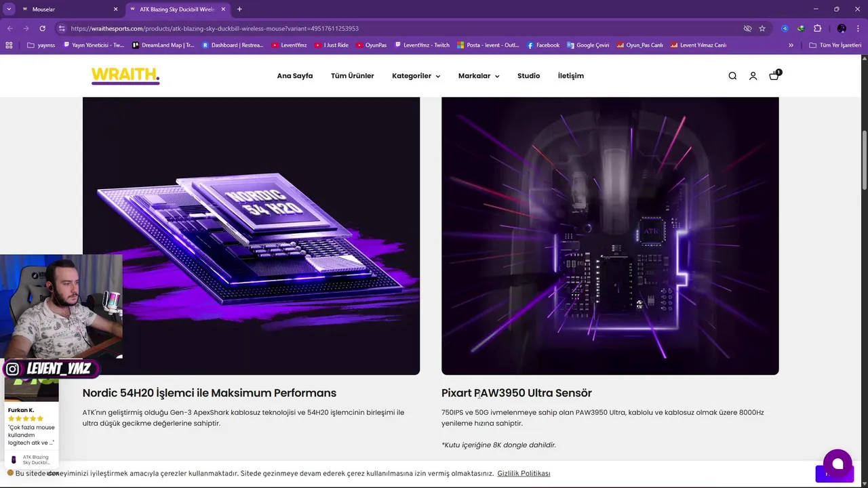Close the ATK Blazing Sky Duckbill tab

click(x=224, y=9)
